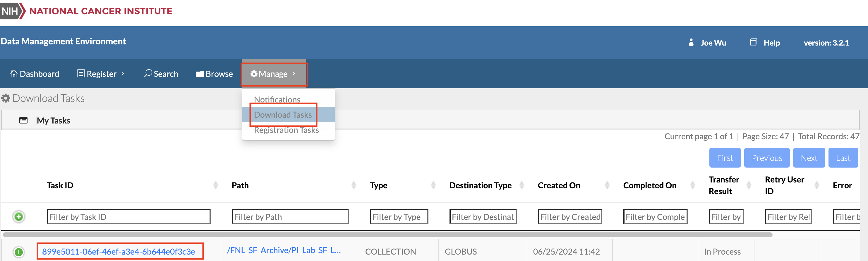Select Download Tasks menu entry
This screenshot has width=868, height=261.
[x=283, y=115]
